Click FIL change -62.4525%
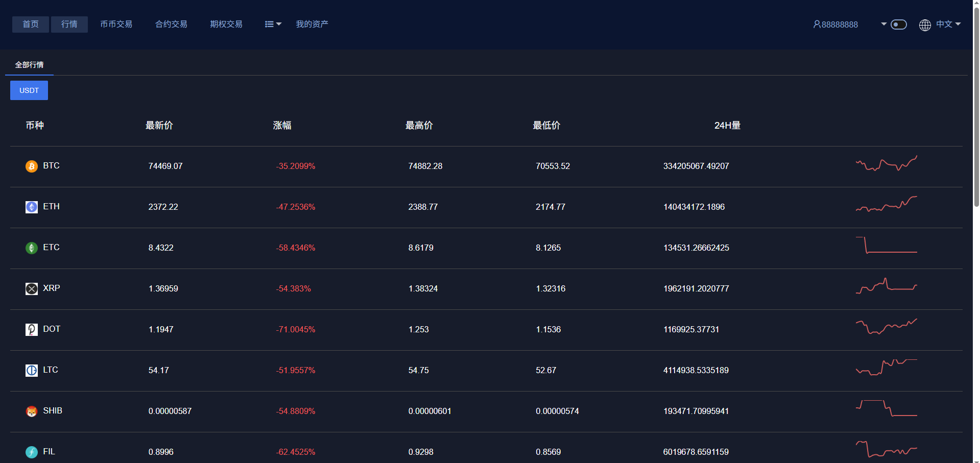 tap(296, 452)
